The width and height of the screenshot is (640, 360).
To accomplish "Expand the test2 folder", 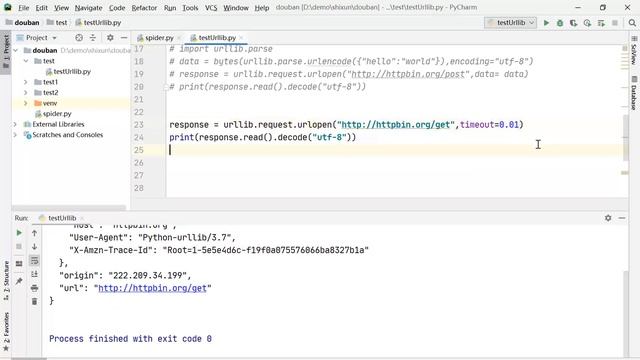I will click(26, 93).
